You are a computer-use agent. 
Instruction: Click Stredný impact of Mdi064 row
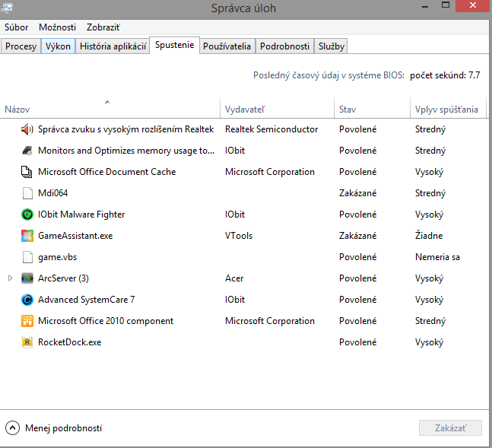point(430,193)
